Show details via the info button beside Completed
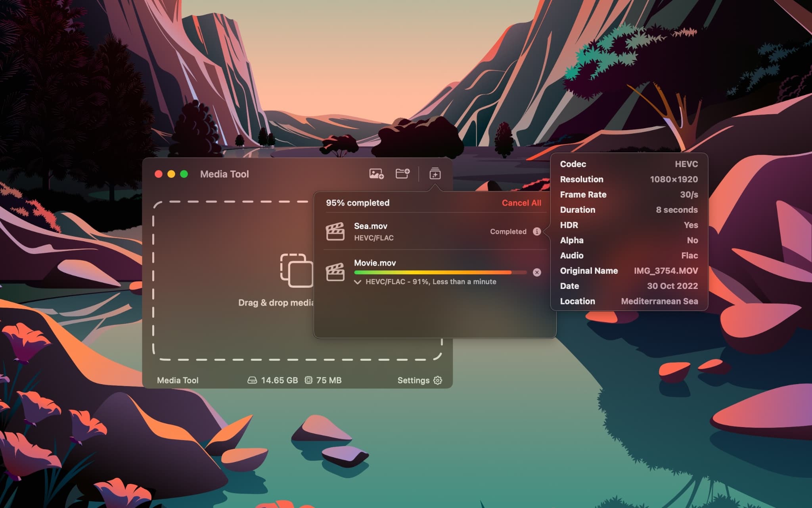Viewport: 812px width, 508px height. tap(538, 231)
